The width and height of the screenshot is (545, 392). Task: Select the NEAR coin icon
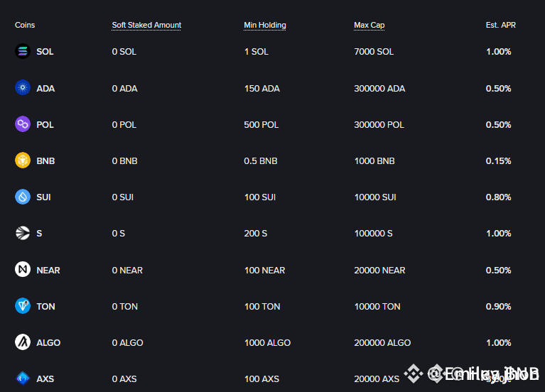tap(23, 269)
